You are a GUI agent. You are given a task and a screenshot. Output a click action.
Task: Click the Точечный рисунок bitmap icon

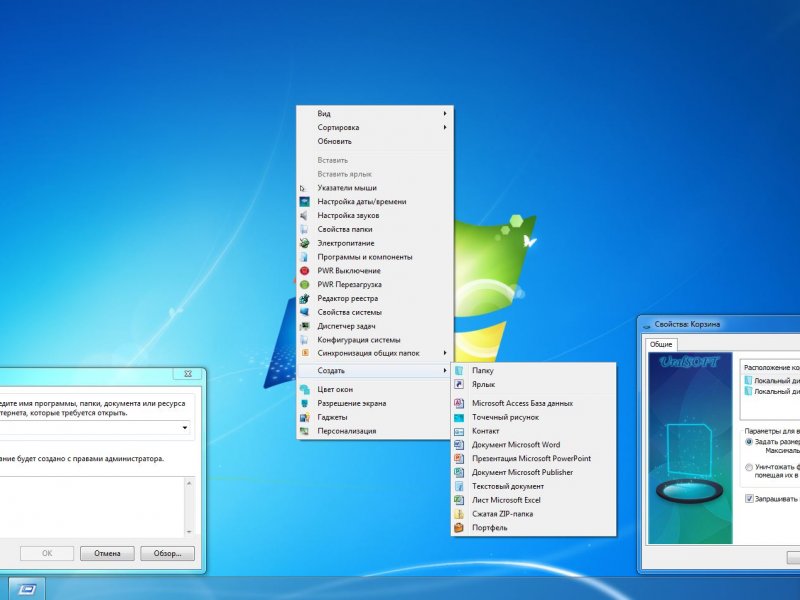pyautogui.click(x=459, y=417)
